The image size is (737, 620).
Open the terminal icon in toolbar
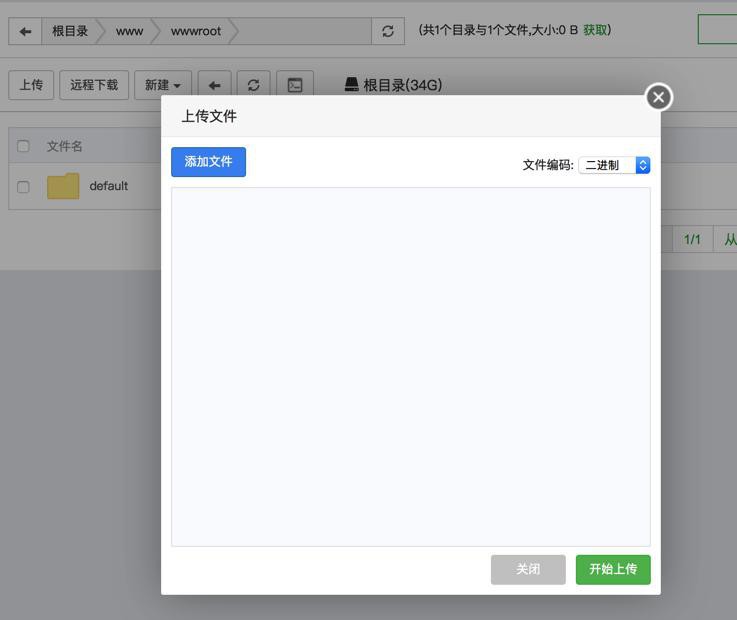point(295,85)
